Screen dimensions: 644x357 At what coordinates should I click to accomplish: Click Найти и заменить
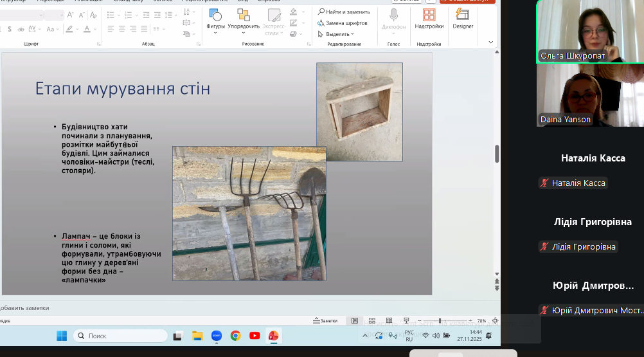(x=344, y=12)
